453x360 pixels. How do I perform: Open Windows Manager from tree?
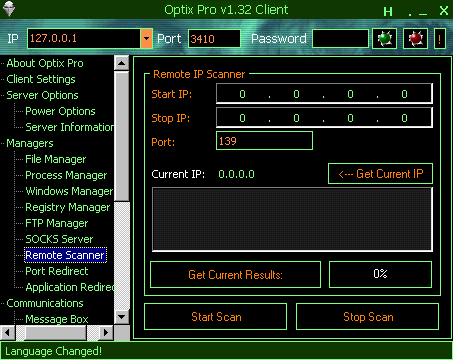click(69, 191)
